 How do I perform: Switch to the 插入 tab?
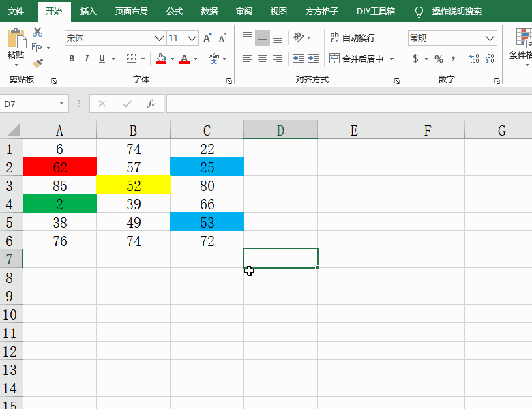point(88,12)
